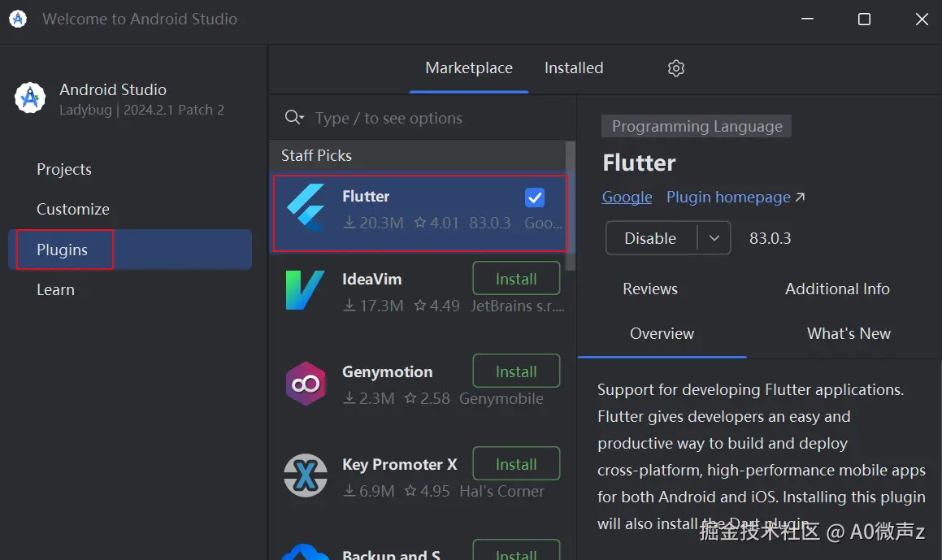Open the Additional Info tab

point(837,289)
